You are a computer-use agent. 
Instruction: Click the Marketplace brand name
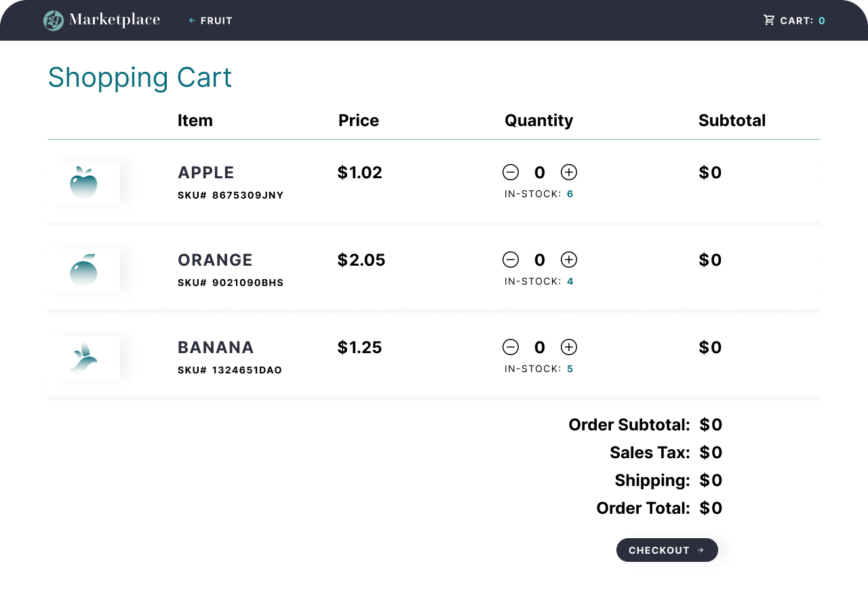(115, 20)
